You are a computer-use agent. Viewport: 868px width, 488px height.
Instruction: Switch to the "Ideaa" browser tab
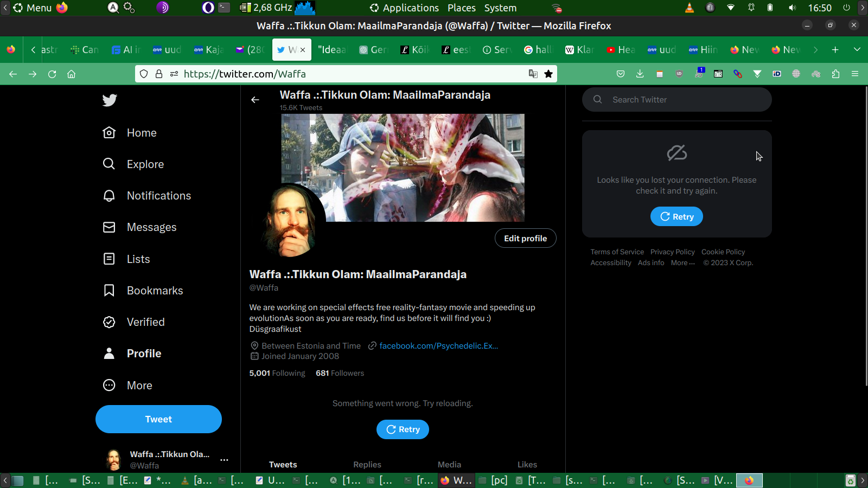pos(332,50)
